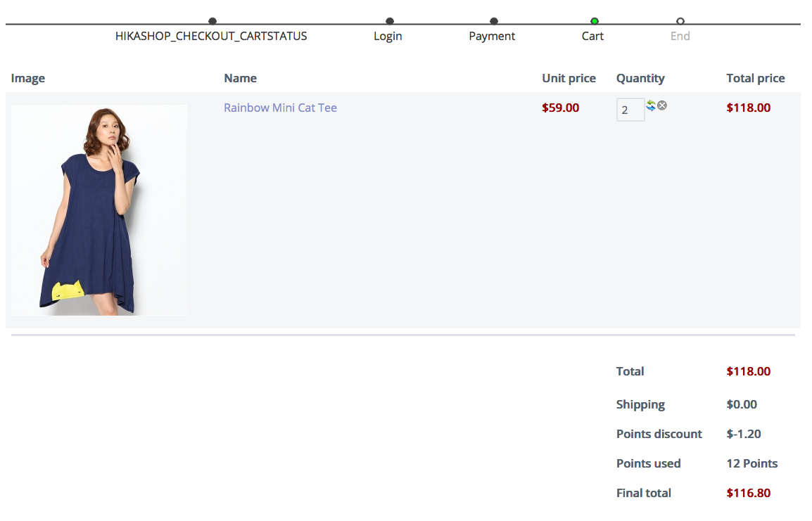Image resolution: width=812 pixels, height=521 pixels.
Task: Open the Rainbow Mini Cat Tee product link
Action: click(280, 108)
